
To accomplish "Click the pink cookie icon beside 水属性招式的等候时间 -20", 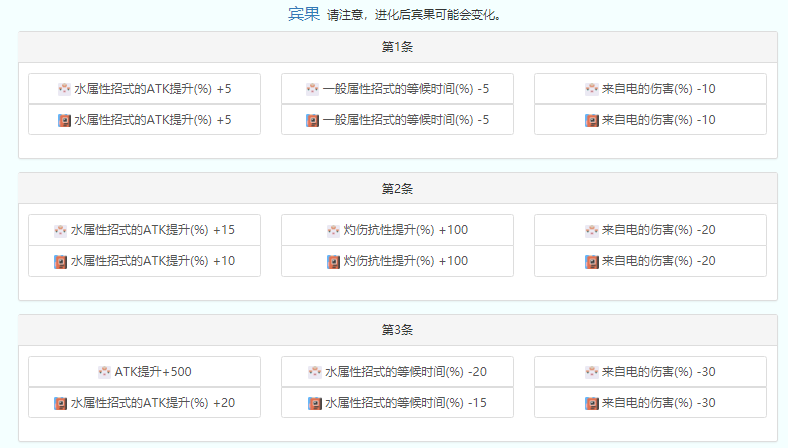I will click(315, 372).
